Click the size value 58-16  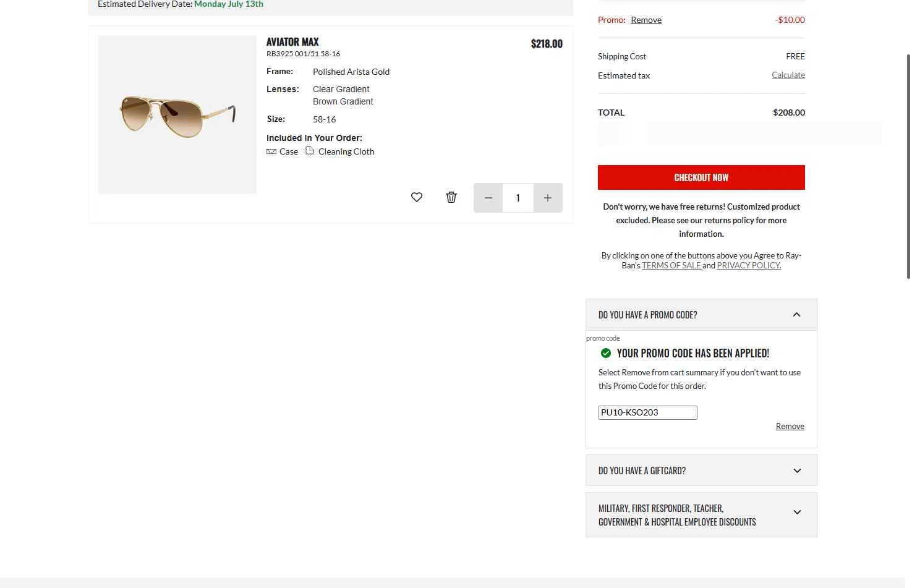[x=325, y=119]
